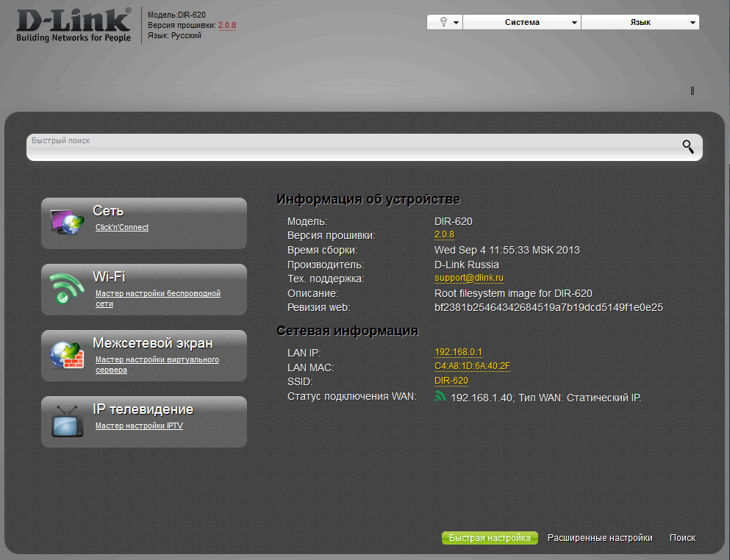Open the lightbulb notifications dropdown
This screenshot has width=730, height=560.
pyautogui.click(x=445, y=22)
